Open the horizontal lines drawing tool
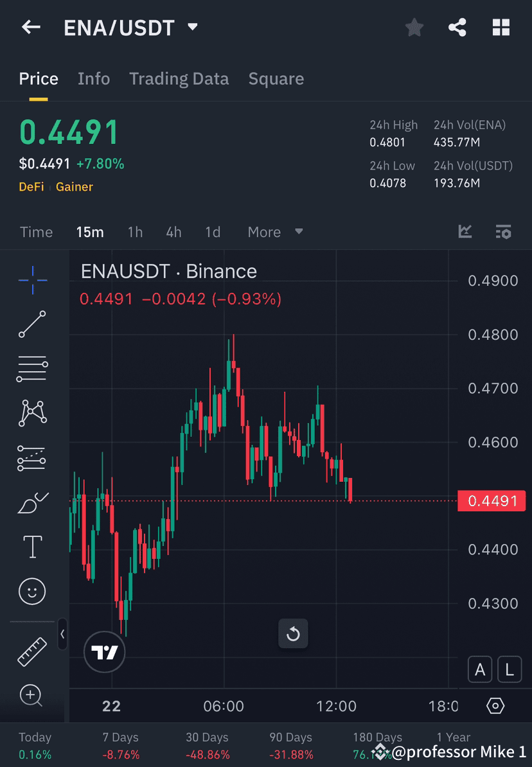Viewport: 532px width, 767px height. coord(32,369)
